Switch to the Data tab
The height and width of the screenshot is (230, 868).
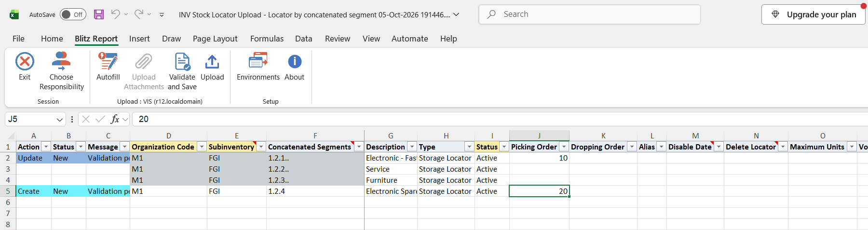coord(304,39)
